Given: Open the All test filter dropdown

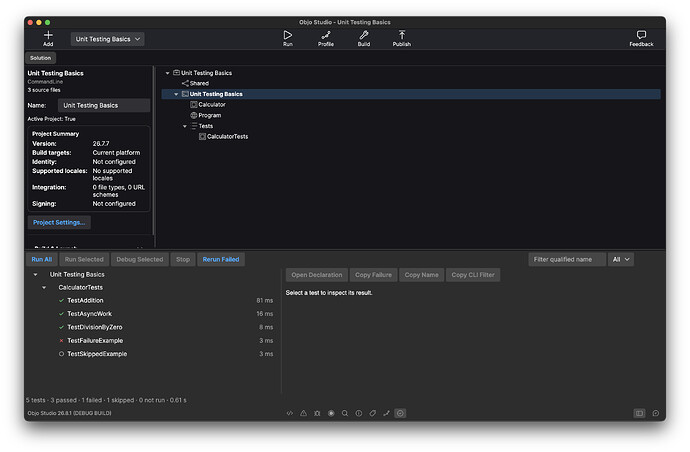Looking at the screenshot, I should click(620, 260).
